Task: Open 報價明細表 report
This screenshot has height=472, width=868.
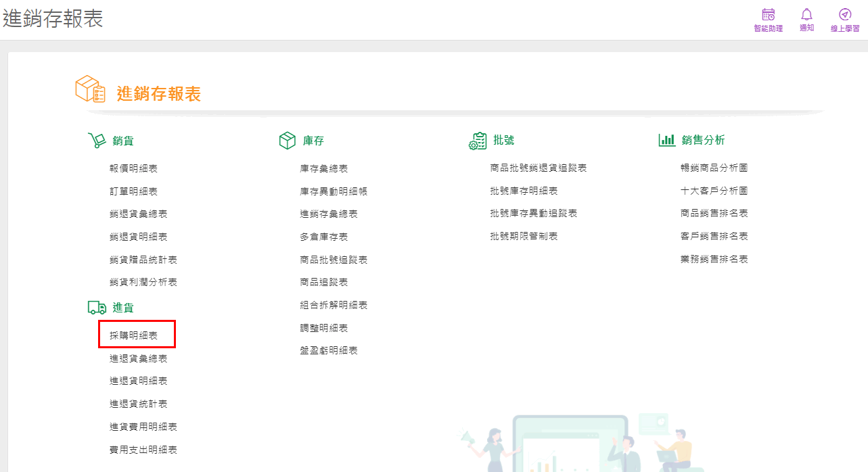Action: pyautogui.click(x=133, y=168)
